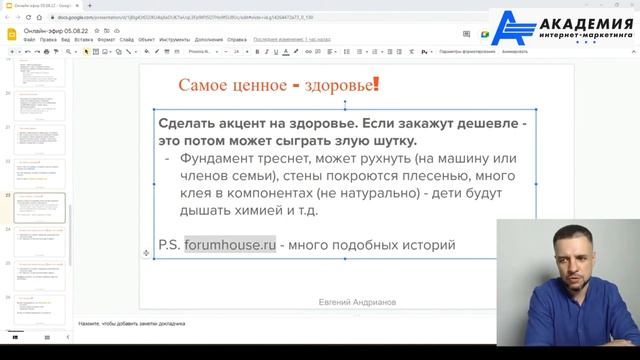Print the presentation

pyautogui.click(x=47, y=52)
